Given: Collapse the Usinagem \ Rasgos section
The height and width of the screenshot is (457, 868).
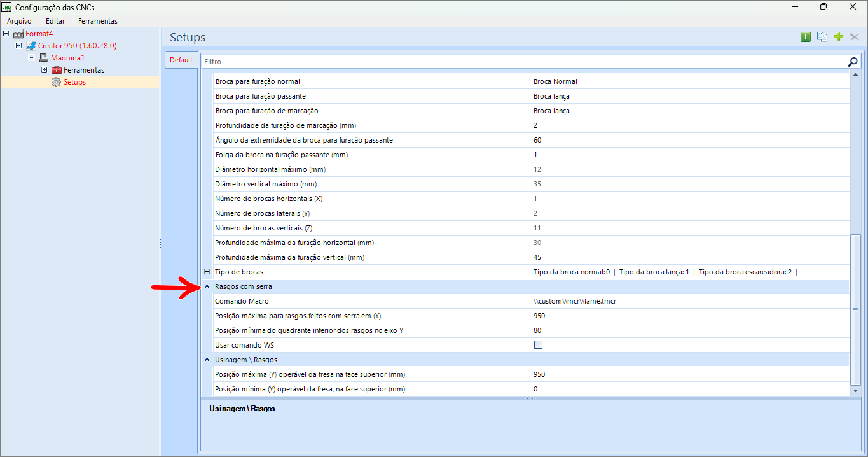Looking at the screenshot, I should click(207, 360).
